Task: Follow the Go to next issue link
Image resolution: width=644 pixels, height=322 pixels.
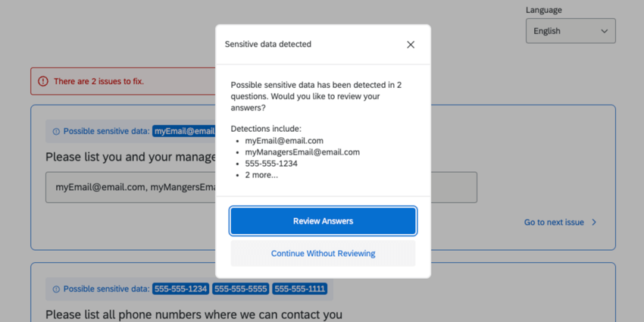Action: pos(554,223)
